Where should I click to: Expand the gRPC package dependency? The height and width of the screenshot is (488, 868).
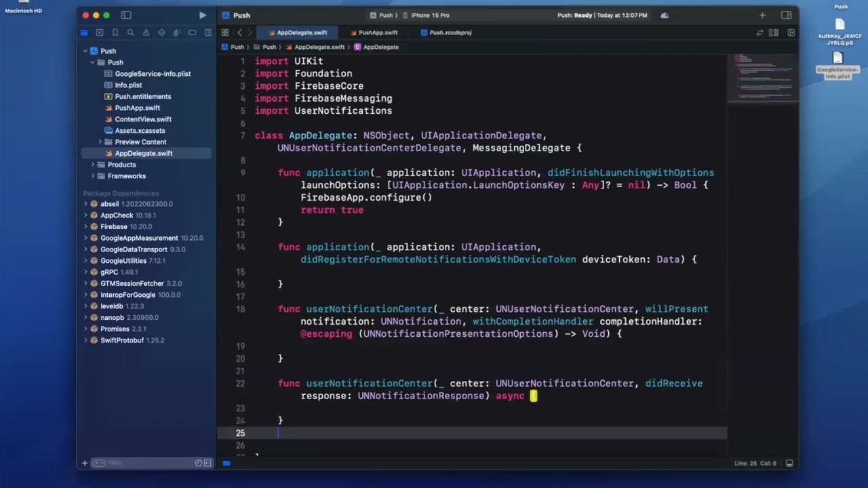pos(85,272)
